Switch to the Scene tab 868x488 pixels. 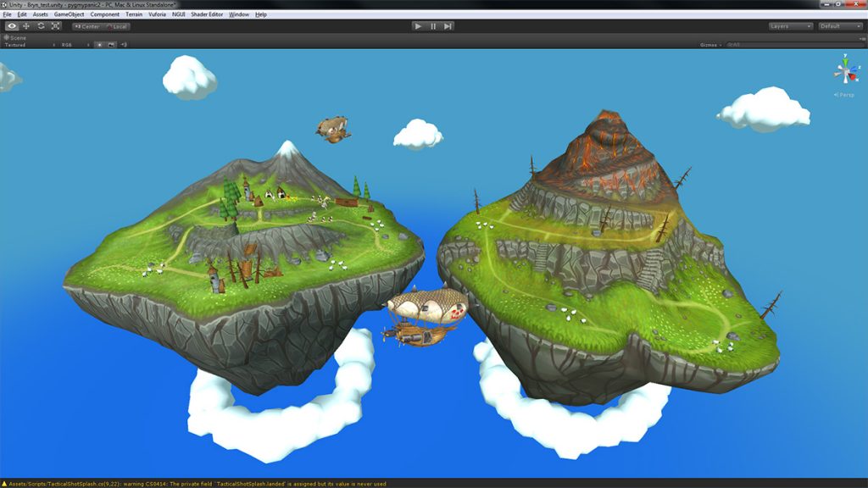(15, 37)
